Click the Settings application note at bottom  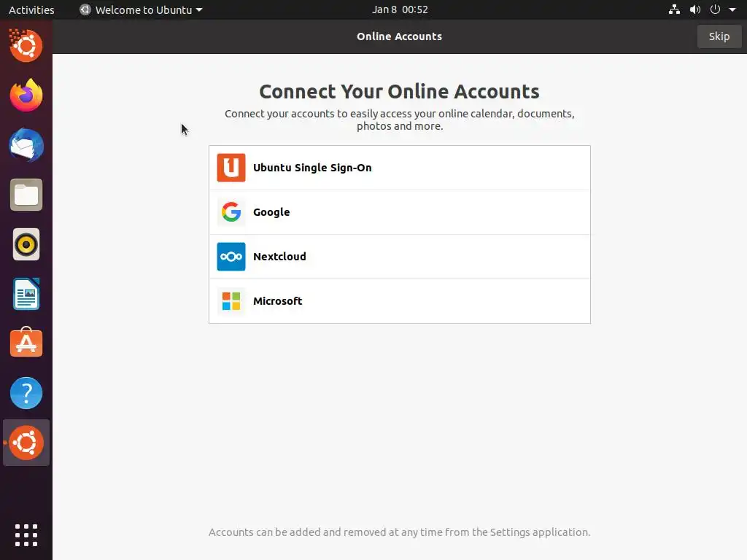coord(399,532)
